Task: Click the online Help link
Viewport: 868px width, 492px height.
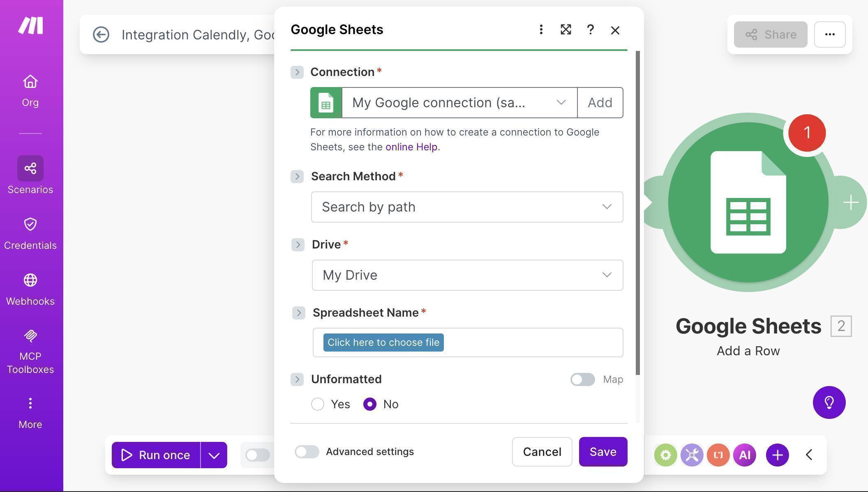Action: (x=411, y=147)
